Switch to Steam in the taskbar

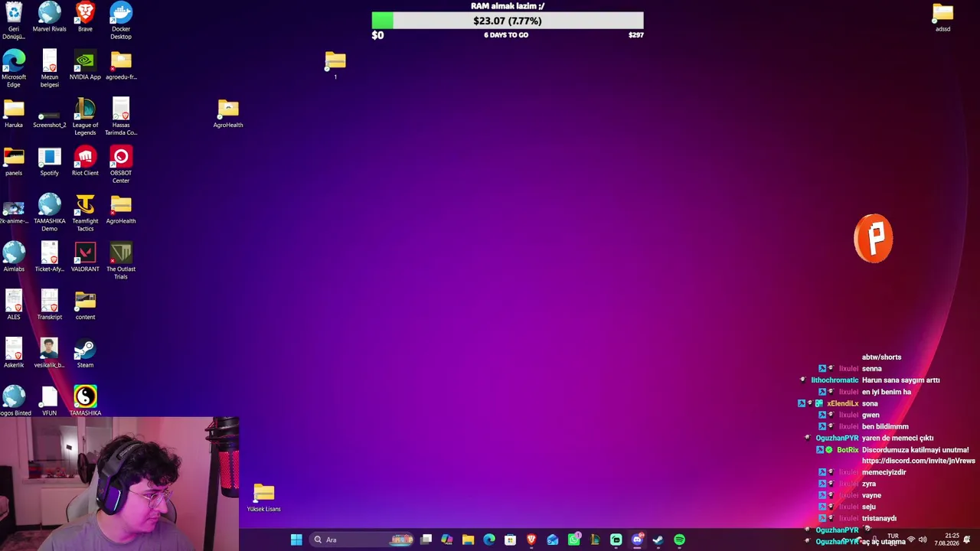pos(658,540)
